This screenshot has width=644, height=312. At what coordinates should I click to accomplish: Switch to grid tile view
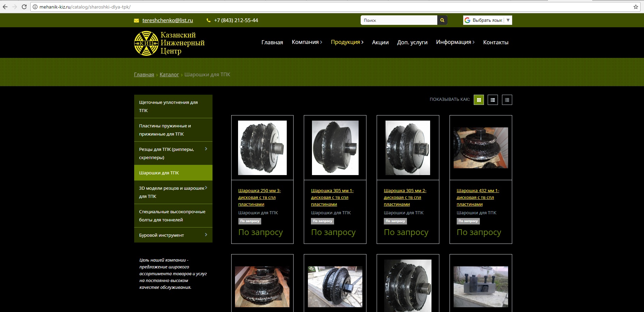pos(478,100)
